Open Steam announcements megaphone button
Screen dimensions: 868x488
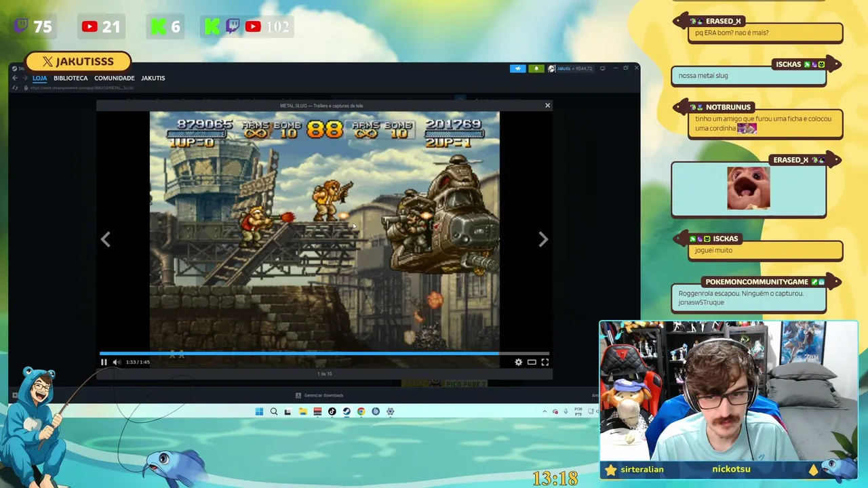[x=517, y=68]
